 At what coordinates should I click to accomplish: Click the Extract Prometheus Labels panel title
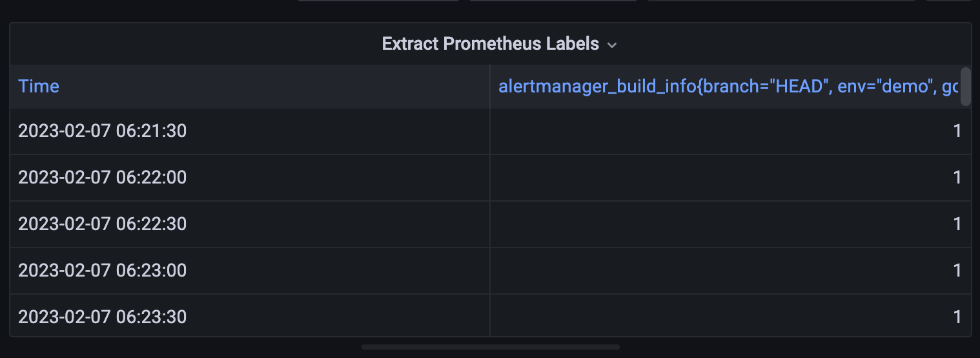[490, 44]
